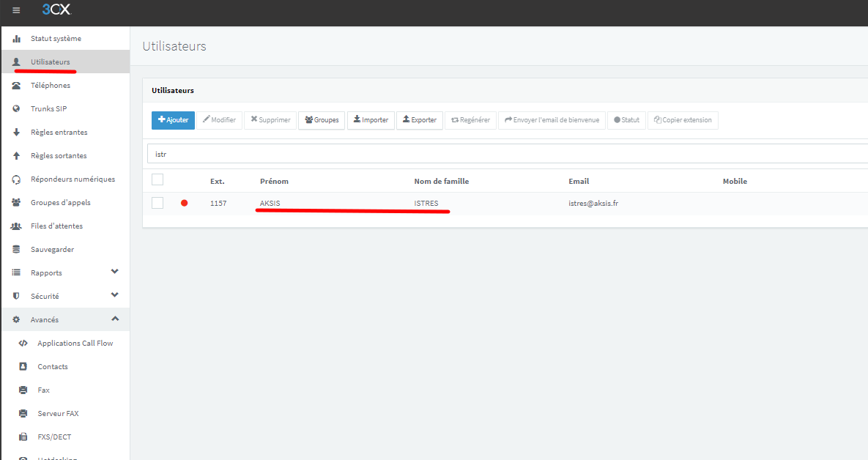Click the Modifier button
The image size is (868, 460).
point(219,120)
